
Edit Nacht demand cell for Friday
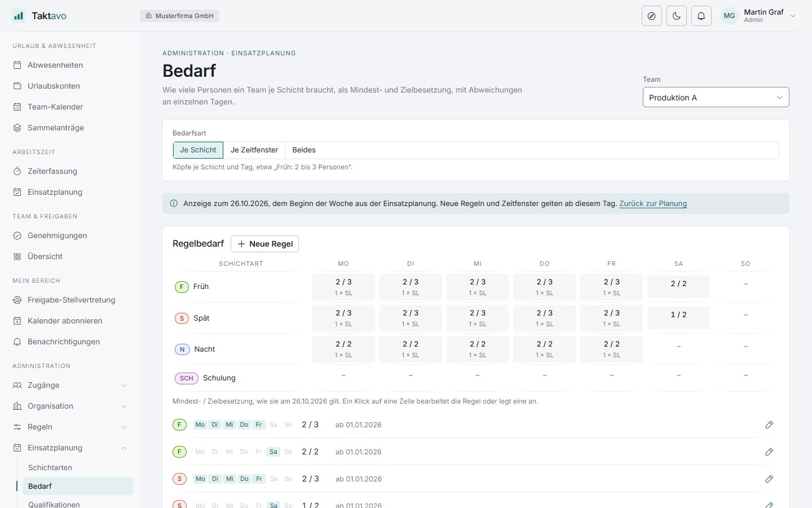(x=611, y=349)
